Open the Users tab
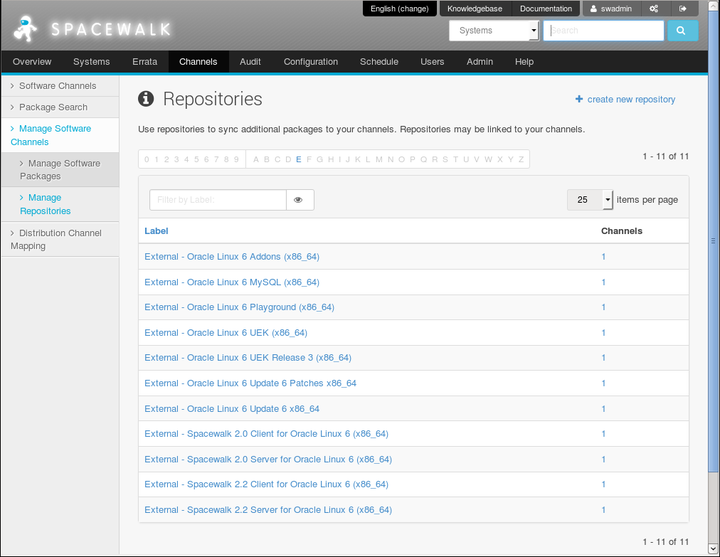This screenshot has height=557, width=720. [432, 62]
